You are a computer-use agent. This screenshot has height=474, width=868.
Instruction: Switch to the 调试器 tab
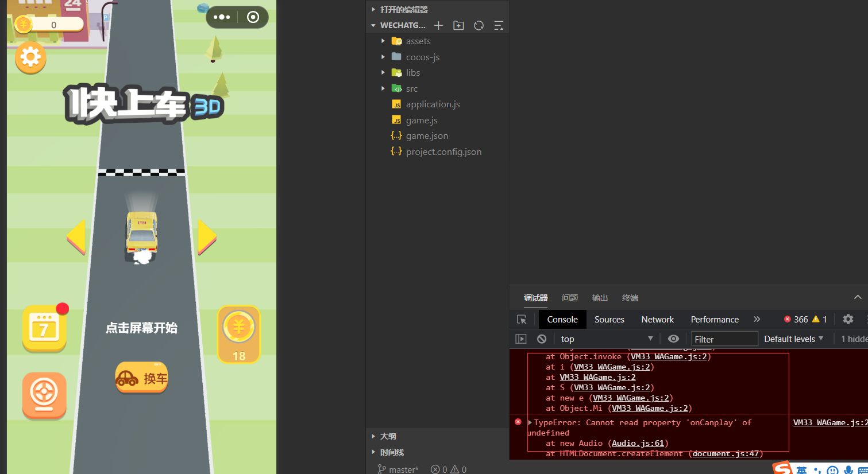pos(535,298)
